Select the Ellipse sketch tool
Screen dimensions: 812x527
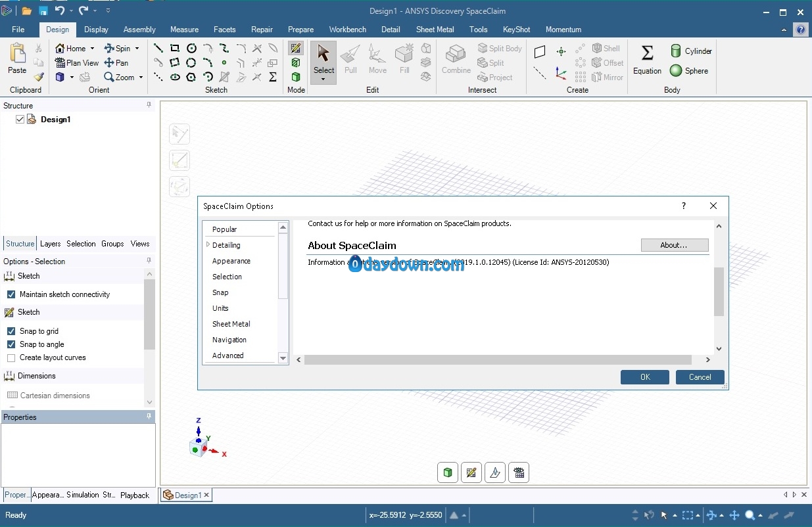point(175,77)
